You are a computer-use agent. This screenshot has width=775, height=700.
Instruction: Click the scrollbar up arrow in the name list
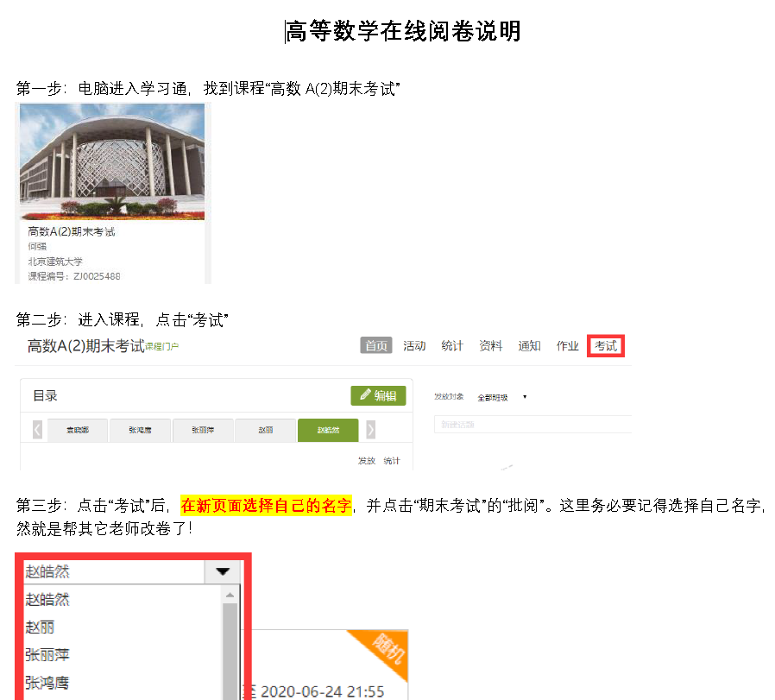click(230, 596)
